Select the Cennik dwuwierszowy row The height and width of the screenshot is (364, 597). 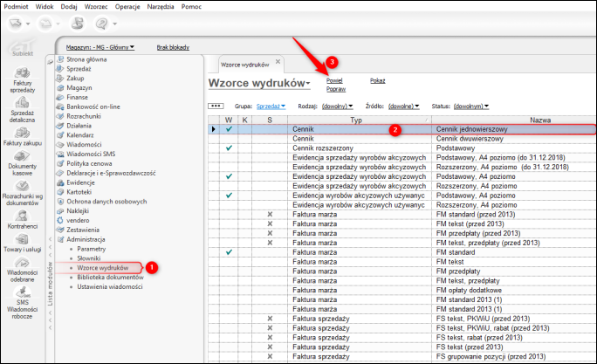pyautogui.click(x=402, y=139)
